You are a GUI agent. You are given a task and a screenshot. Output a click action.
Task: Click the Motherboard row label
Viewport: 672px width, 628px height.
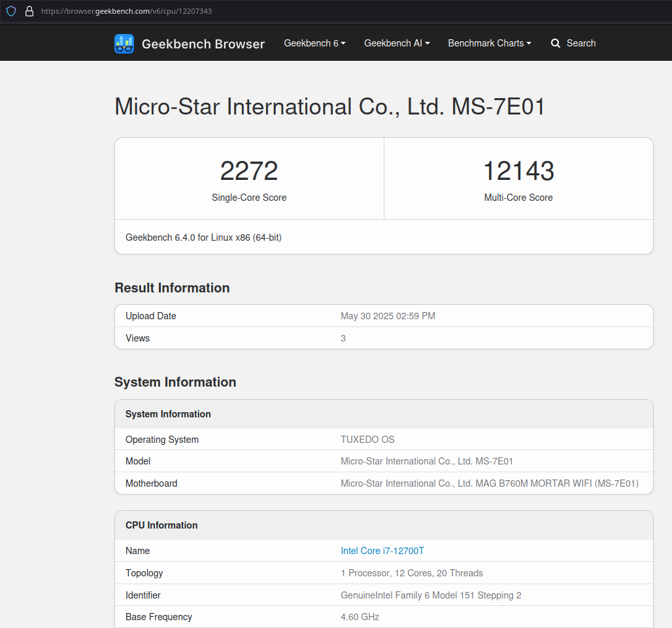(x=151, y=483)
